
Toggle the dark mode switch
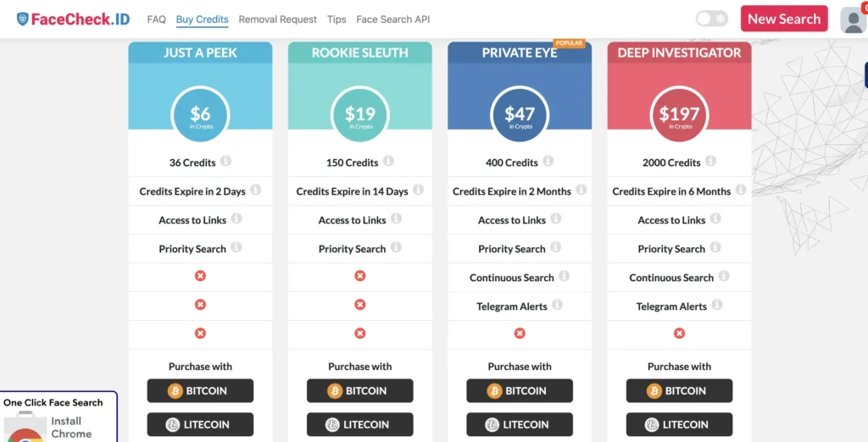click(x=712, y=19)
